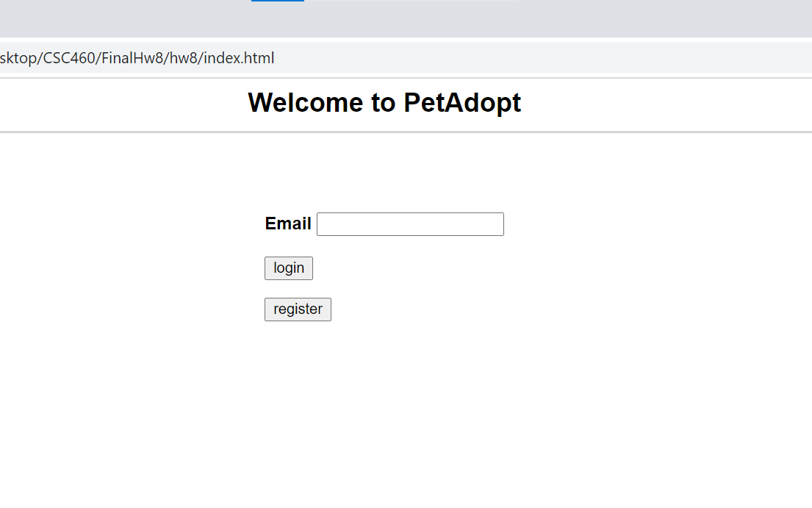Viewport: 812px width, 508px height.
Task: Click the blank page area below the register button
Action: pos(406,412)
